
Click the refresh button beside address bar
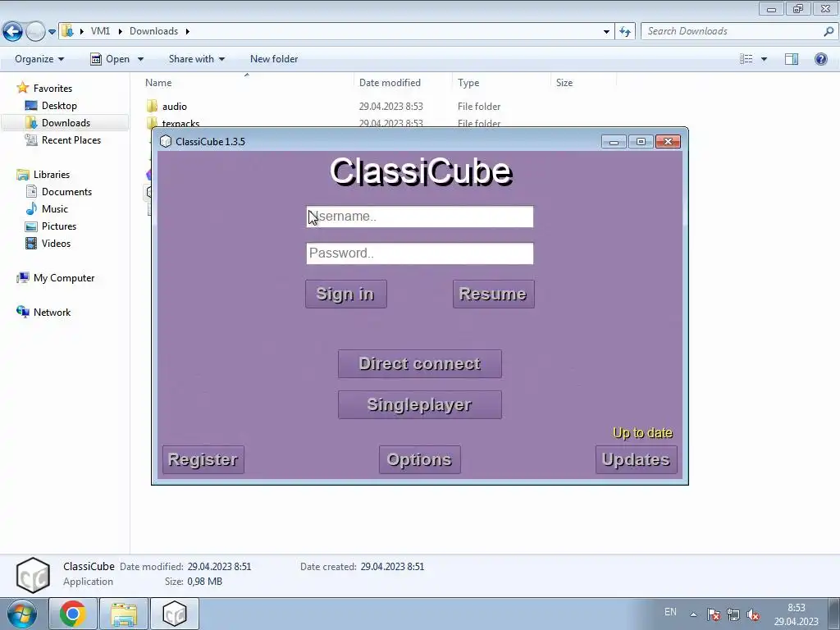[x=625, y=32]
